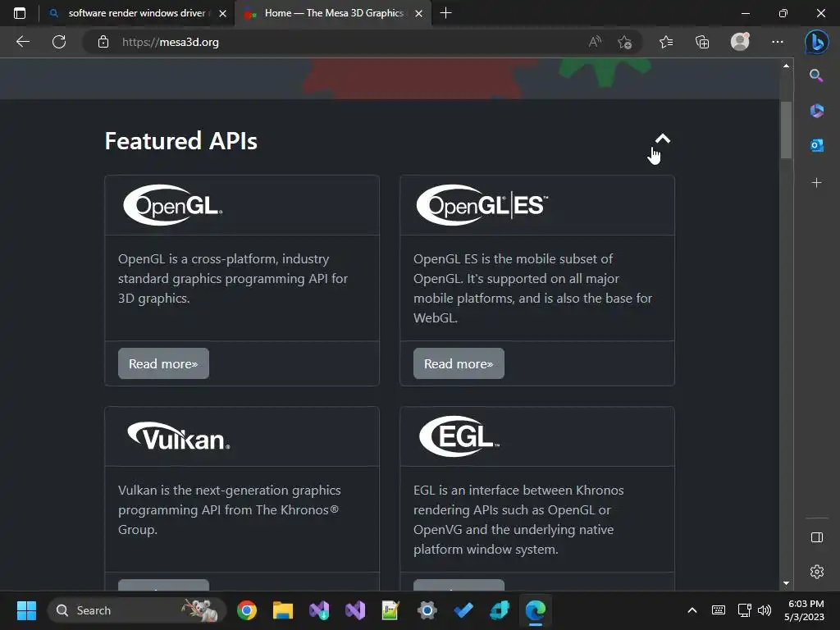Open the volume control in the tray
Screen dimensions: 840x630
click(x=765, y=610)
